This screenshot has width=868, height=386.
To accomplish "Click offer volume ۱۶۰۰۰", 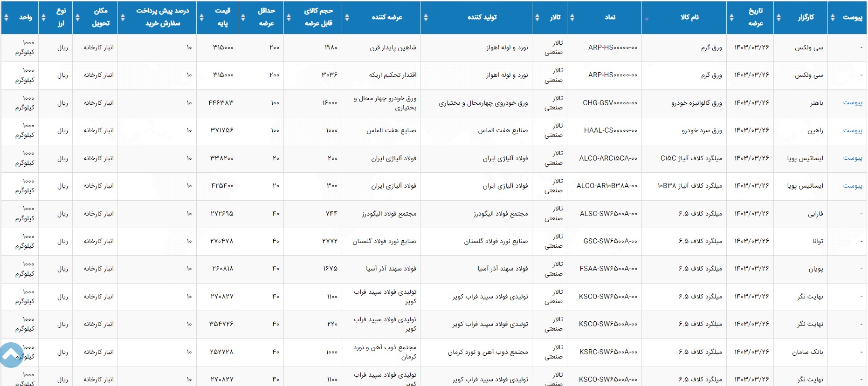I will coord(330,103).
